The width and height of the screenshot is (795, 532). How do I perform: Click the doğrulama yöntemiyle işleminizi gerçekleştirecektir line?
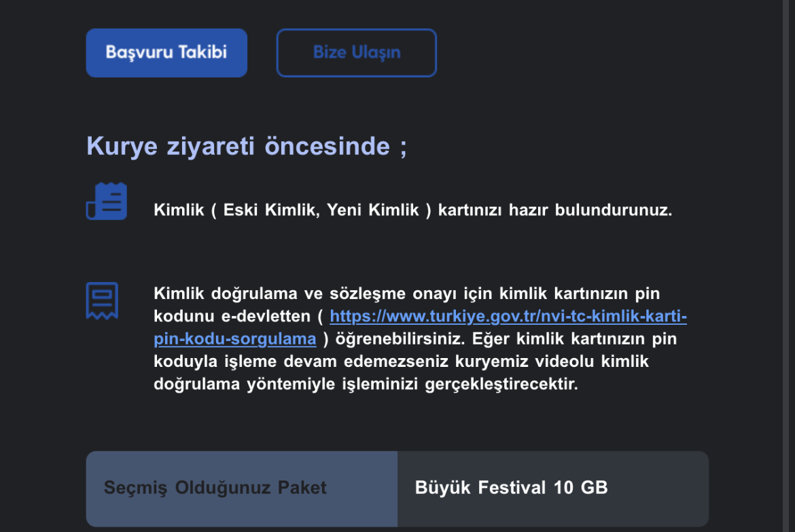(366, 384)
